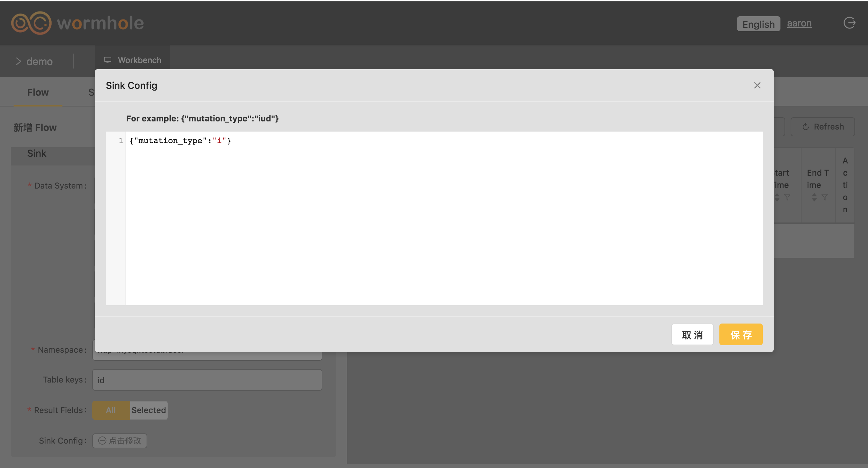Switch language with the English toggle
Screen dimensions: 868x468
[x=758, y=24]
